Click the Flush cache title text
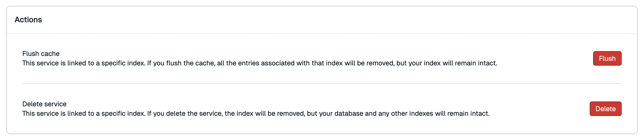 (x=41, y=54)
